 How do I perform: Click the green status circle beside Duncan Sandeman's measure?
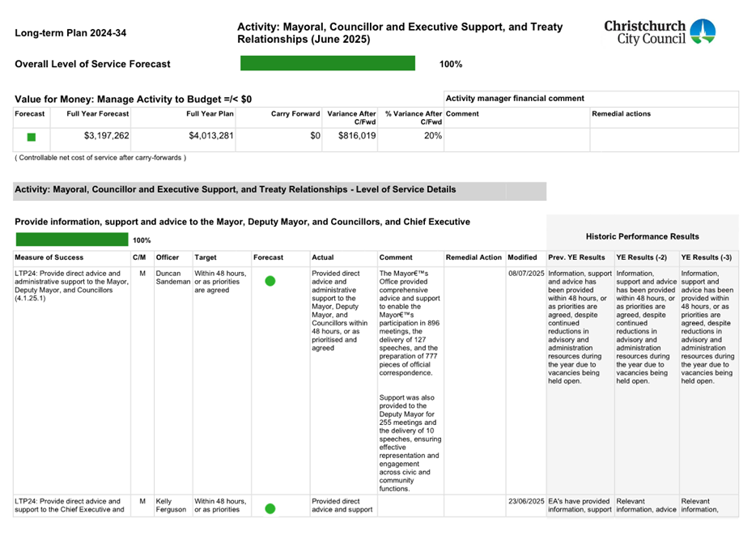[270, 281]
